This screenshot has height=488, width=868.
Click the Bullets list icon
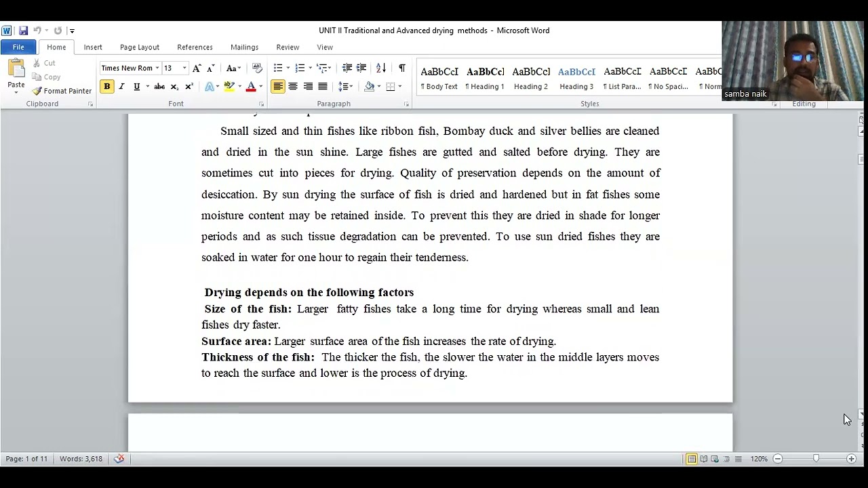(278, 68)
